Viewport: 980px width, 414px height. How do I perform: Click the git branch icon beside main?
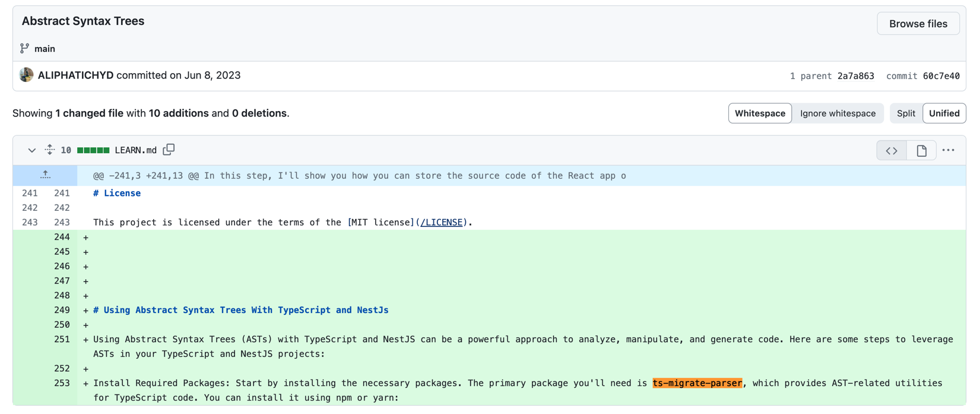(x=24, y=48)
